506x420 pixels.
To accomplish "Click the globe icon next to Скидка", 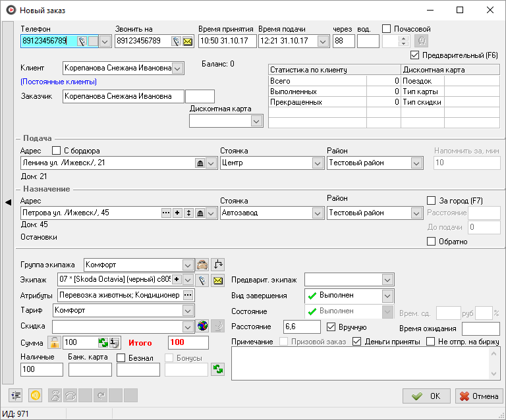I will pos(203,327).
